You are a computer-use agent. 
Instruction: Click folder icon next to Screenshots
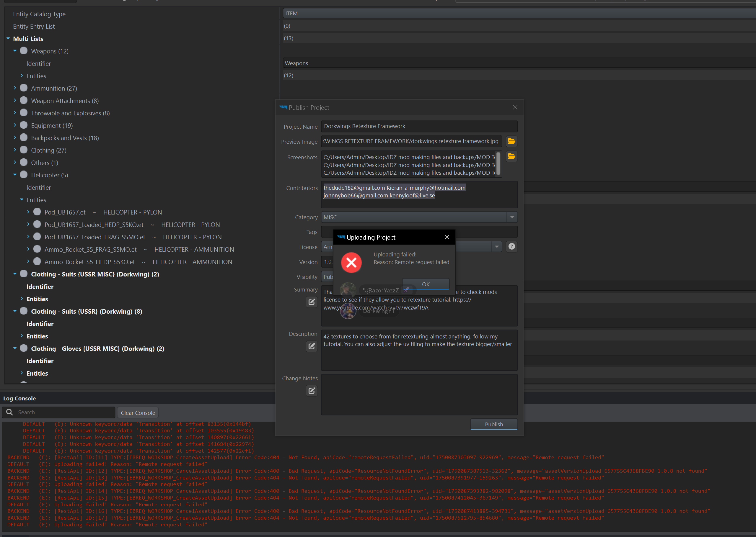[511, 156]
